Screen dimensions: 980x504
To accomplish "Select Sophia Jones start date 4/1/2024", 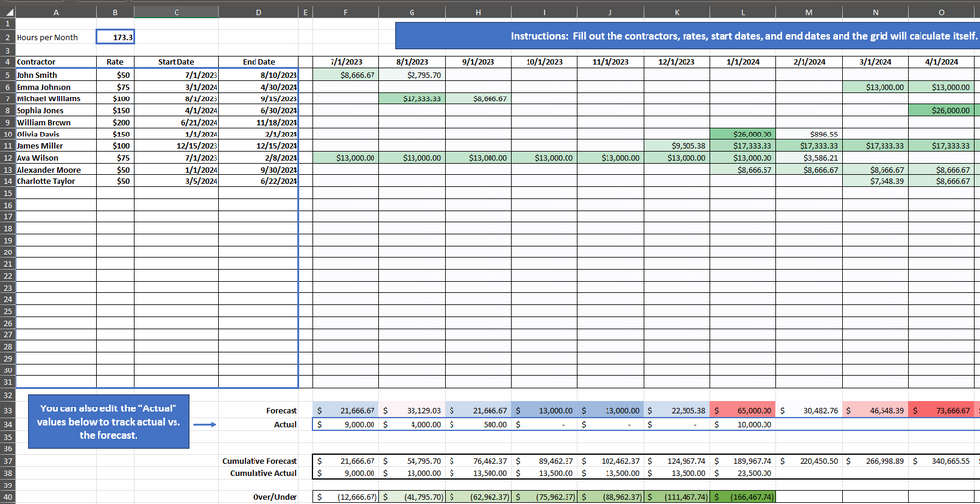I will [x=176, y=110].
